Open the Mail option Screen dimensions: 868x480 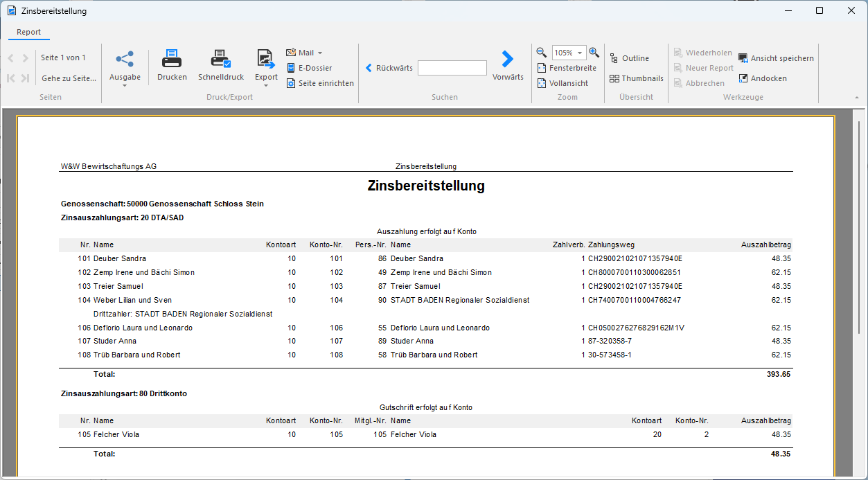pyautogui.click(x=300, y=53)
